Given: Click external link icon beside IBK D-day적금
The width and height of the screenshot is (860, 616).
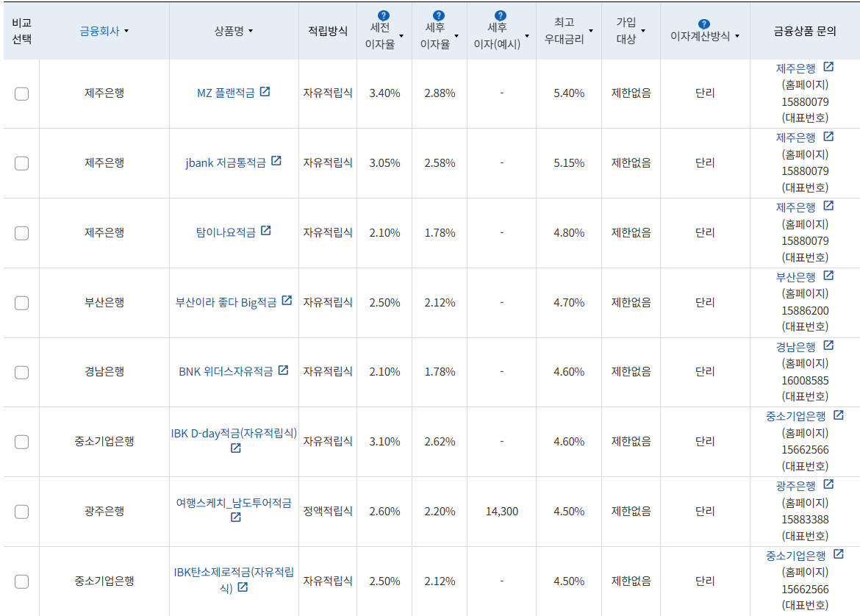Looking at the screenshot, I should pyautogui.click(x=236, y=448).
